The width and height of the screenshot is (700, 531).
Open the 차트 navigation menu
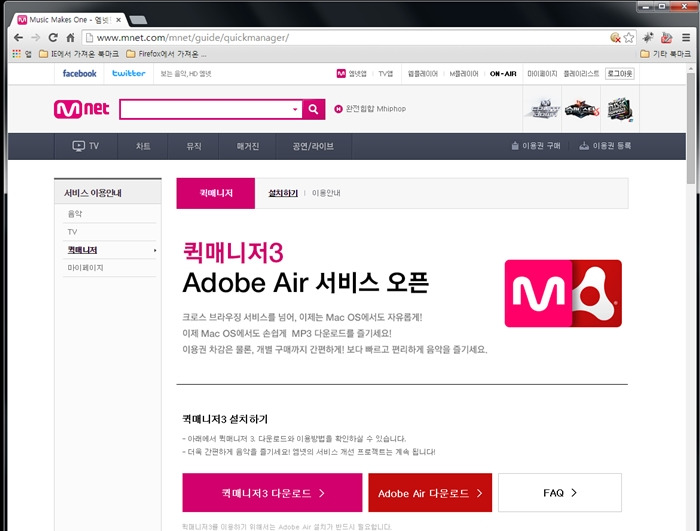[143, 146]
